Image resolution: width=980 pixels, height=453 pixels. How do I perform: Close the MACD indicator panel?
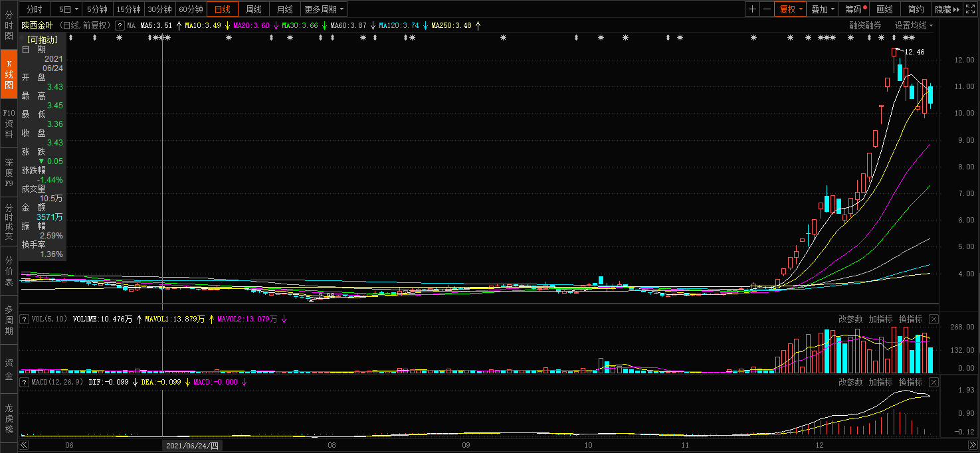pos(933,382)
